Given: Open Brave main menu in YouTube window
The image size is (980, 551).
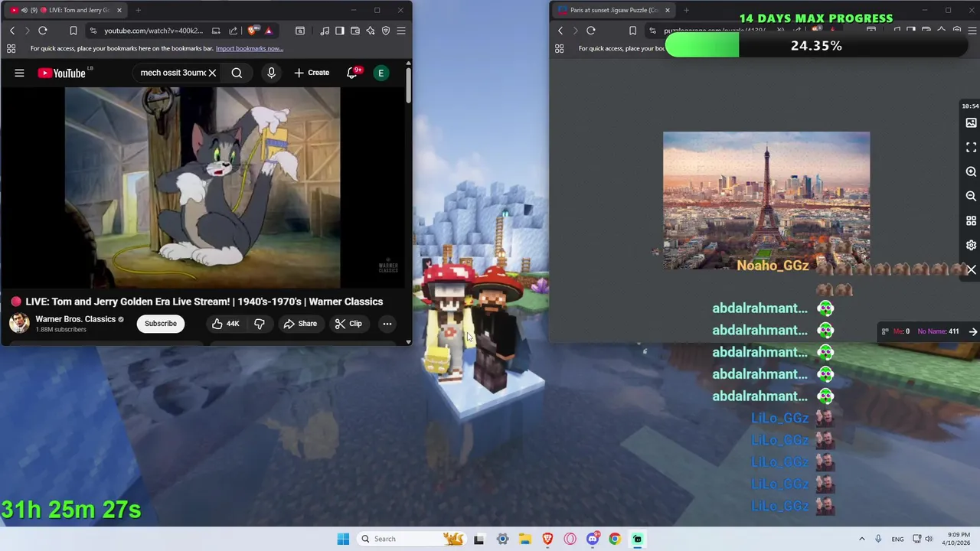Looking at the screenshot, I should (x=401, y=31).
